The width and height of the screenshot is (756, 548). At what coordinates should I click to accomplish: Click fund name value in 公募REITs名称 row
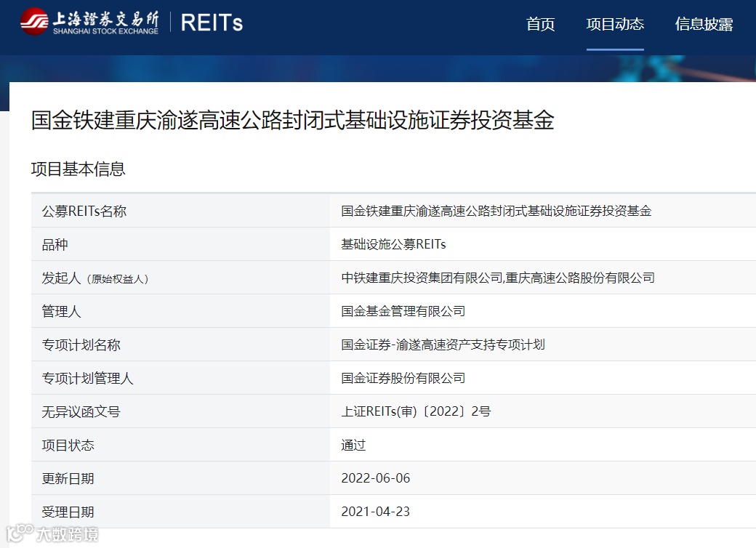tap(496, 211)
